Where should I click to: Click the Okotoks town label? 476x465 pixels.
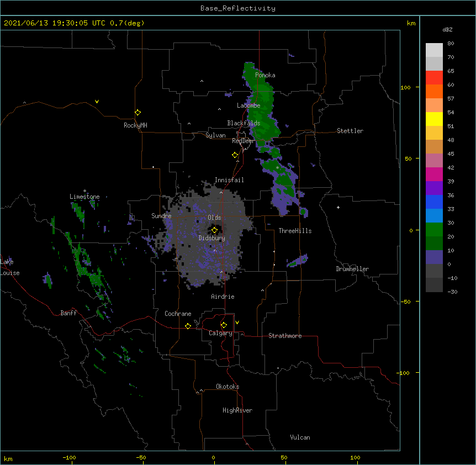click(x=228, y=387)
